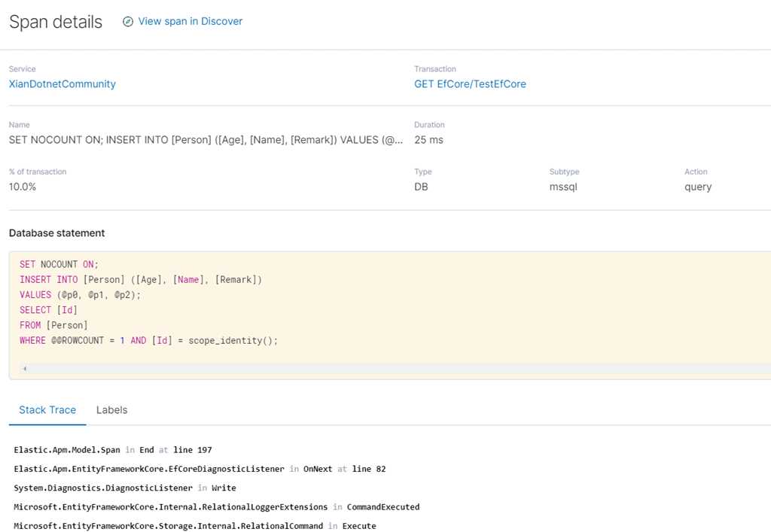This screenshot has width=771, height=532.
Task: Click the mssql subtype value
Action: [x=563, y=187]
